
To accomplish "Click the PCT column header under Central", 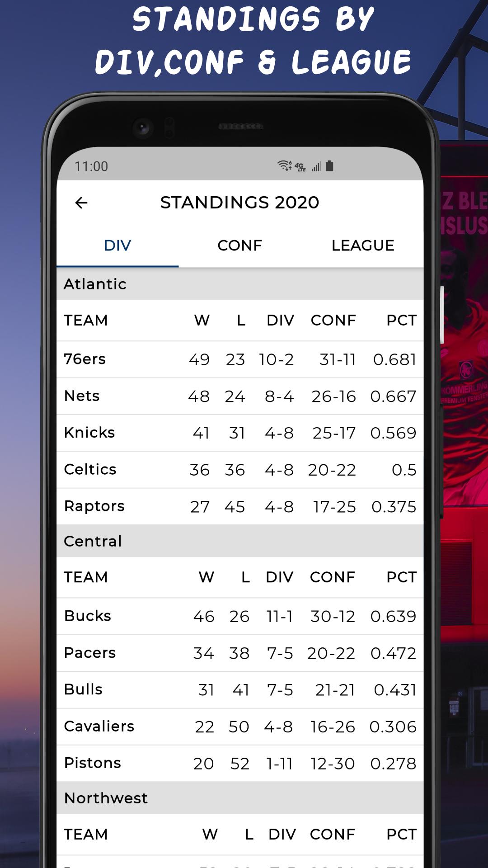I will 401,577.
